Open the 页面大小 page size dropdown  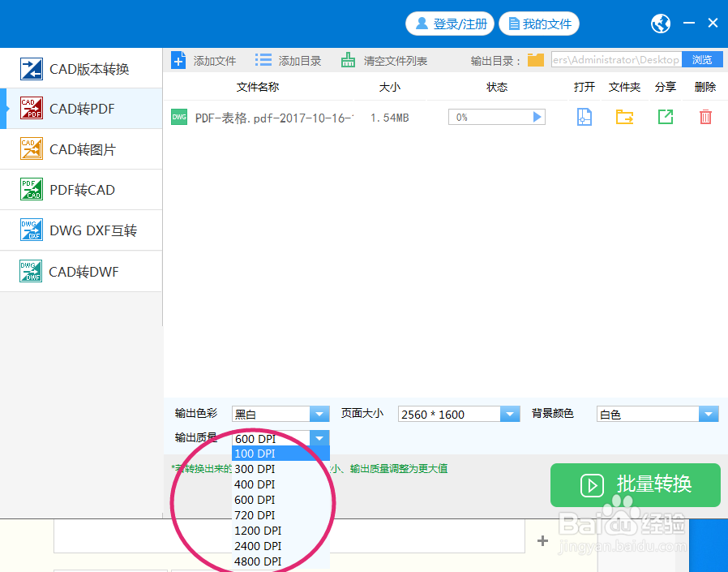point(511,414)
